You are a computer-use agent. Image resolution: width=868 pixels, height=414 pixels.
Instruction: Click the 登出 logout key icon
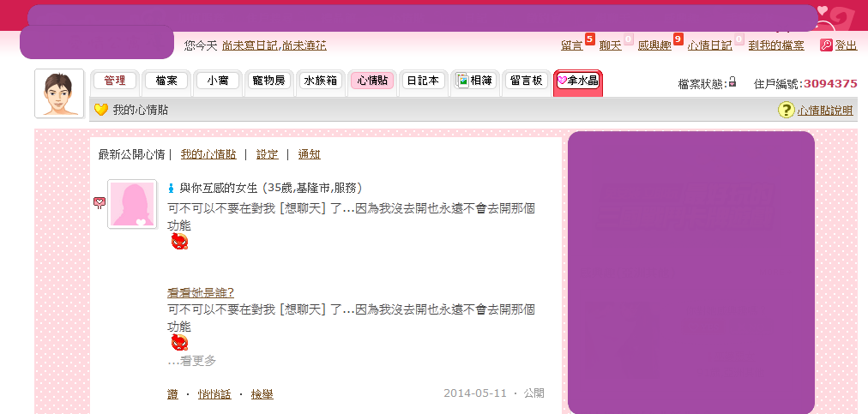coord(826,45)
